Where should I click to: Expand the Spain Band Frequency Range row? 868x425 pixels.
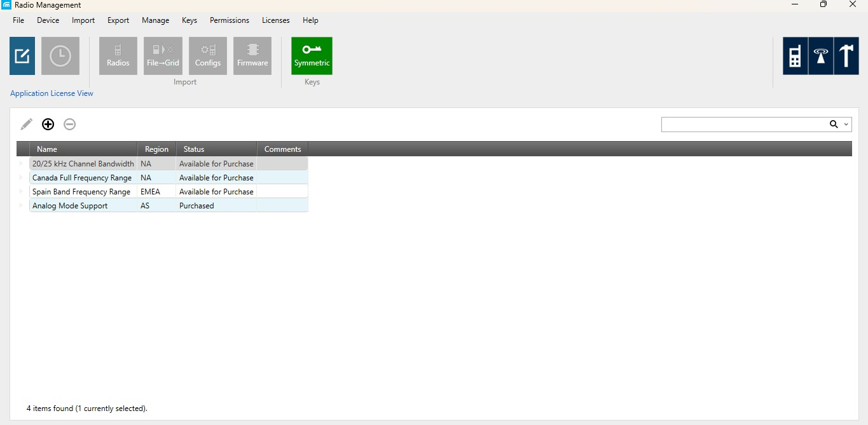[x=21, y=191]
